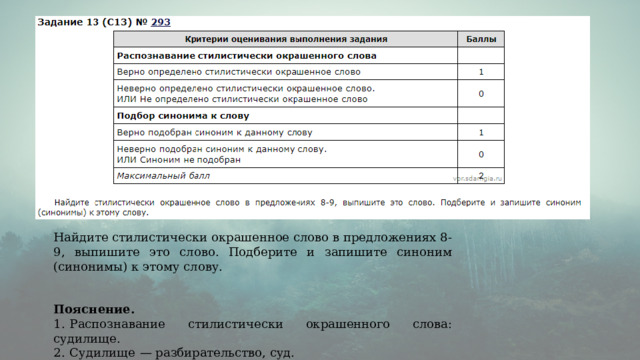The height and width of the screenshot is (360, 640).
Task: Click the 'Критерии оценивания выполнения задания' table header
Action: pos(286,39)
